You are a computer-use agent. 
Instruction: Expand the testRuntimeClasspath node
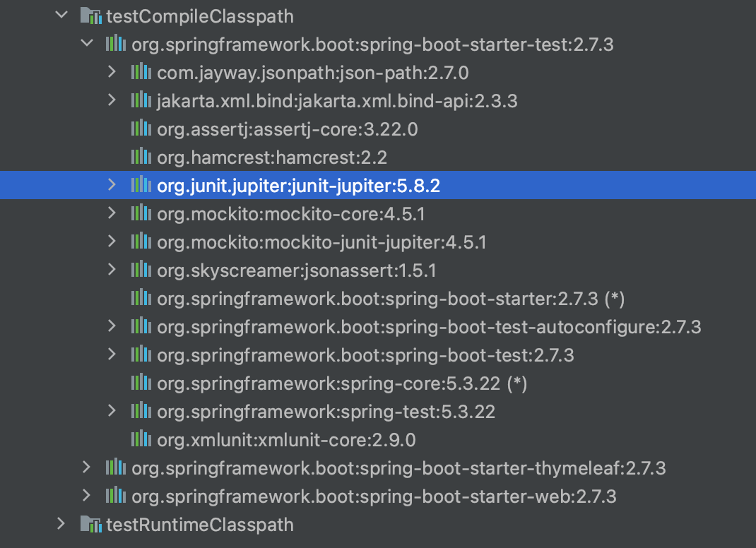click(x=61, y=524)
